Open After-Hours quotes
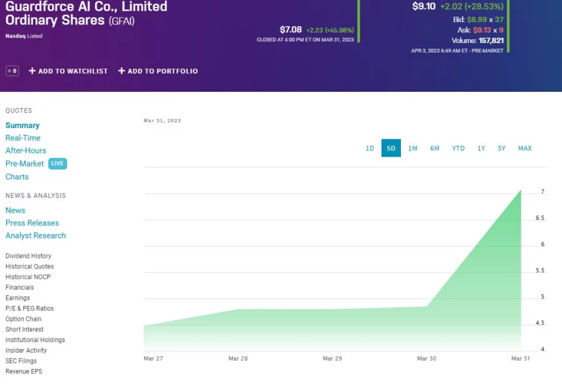This screenshot has width=562, height=392. (x=26, y=150)
